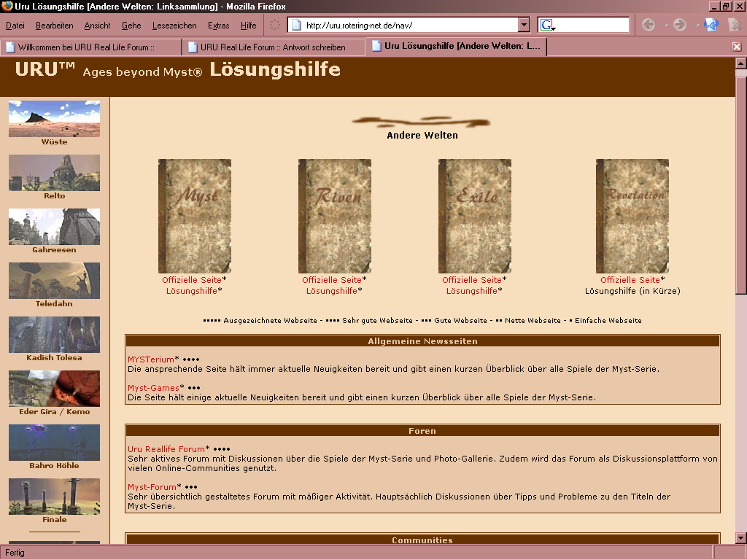Open the back history dropdown arrow
This screenshot has height=560, width=747.
[665, 26]
